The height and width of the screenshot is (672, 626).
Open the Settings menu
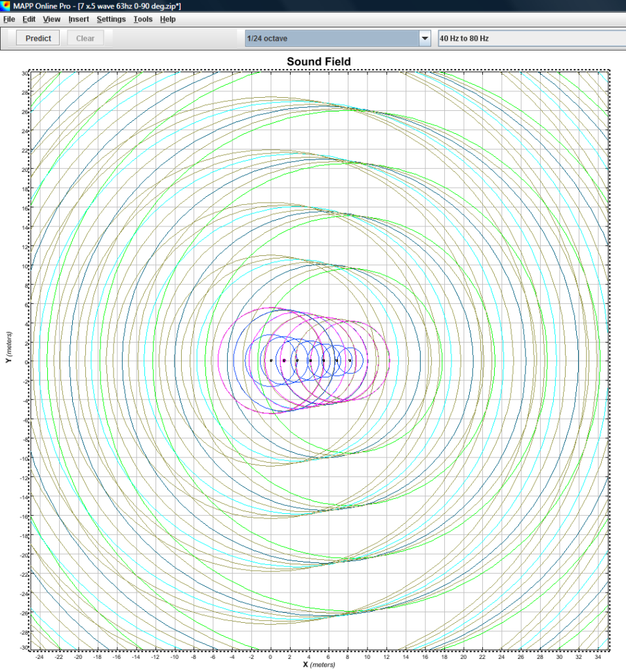pos(111,19)
